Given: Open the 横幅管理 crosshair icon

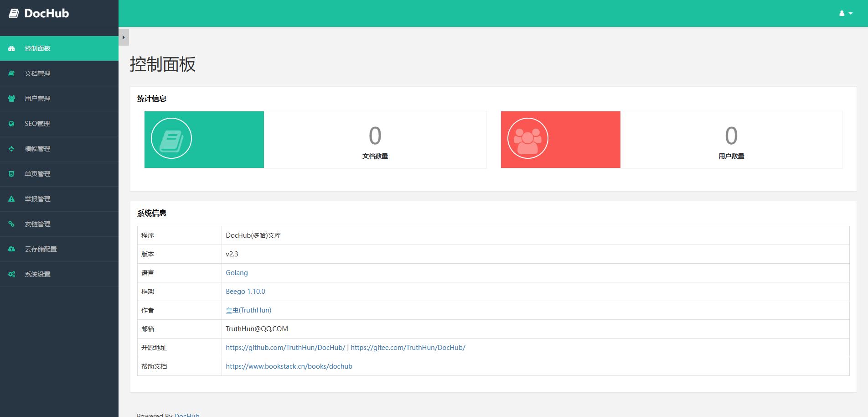Looking at the screenshot, I should click(x=12, y=149).
